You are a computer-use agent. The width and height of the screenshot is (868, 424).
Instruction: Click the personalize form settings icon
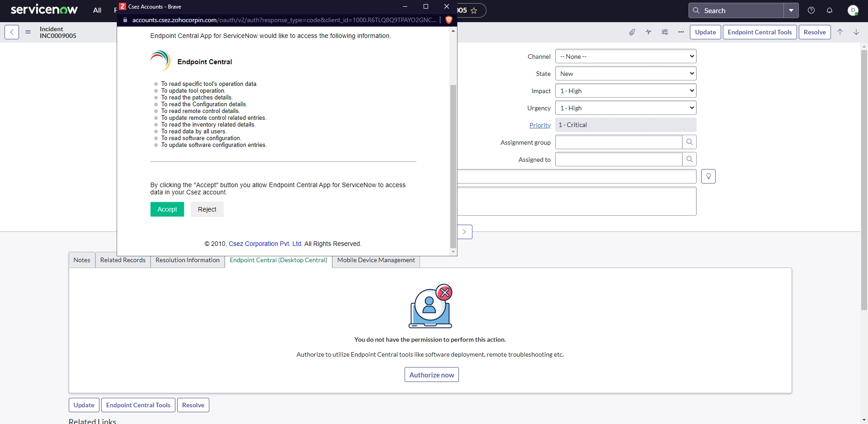click(x=665, y=32)
